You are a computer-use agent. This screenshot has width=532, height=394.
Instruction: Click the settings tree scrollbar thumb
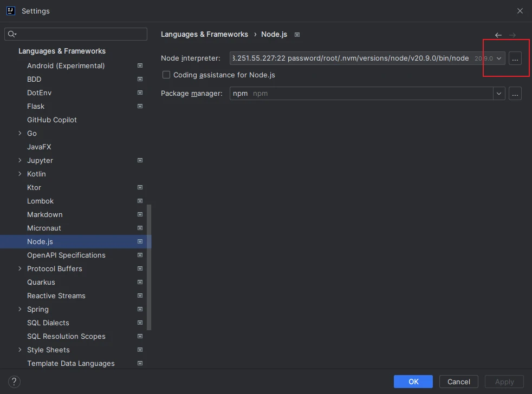pyautogui.click(x=149, y=267)
